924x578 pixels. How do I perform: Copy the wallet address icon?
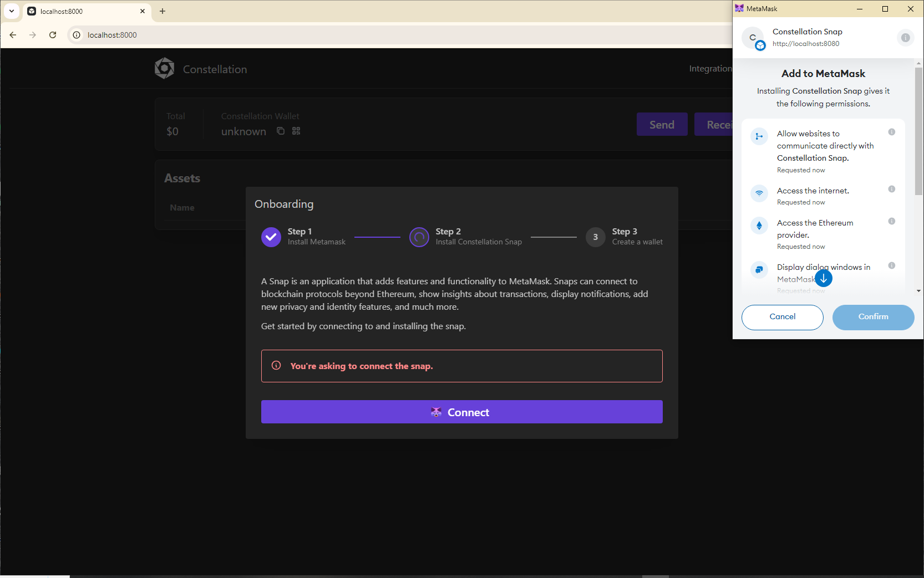[281, 131]
